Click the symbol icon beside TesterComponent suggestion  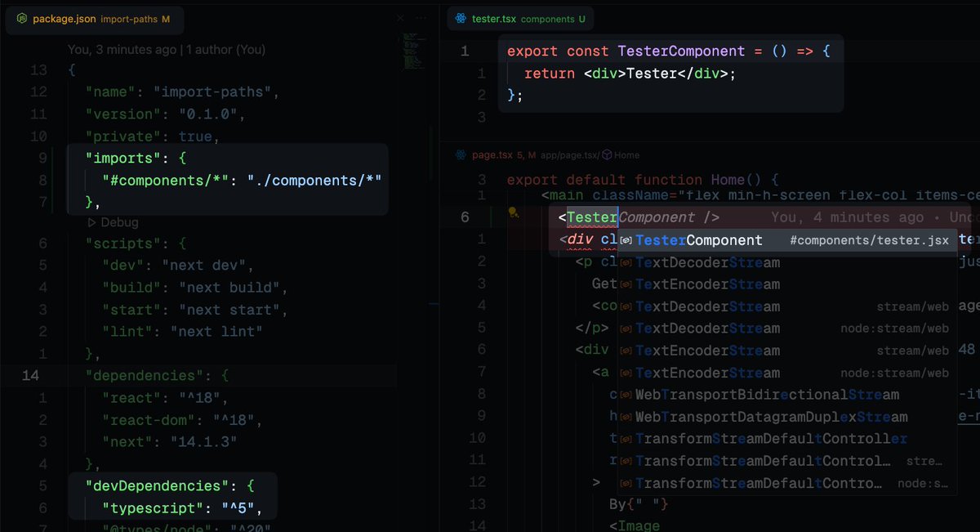pyautogui.click(x=627, y=240)
